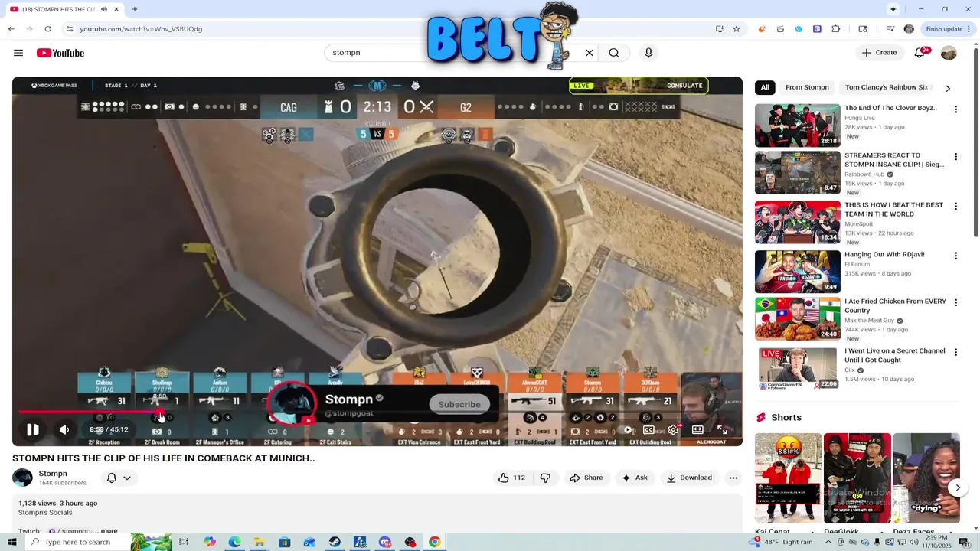Start voice search with the microphone icon

[648, 53]
